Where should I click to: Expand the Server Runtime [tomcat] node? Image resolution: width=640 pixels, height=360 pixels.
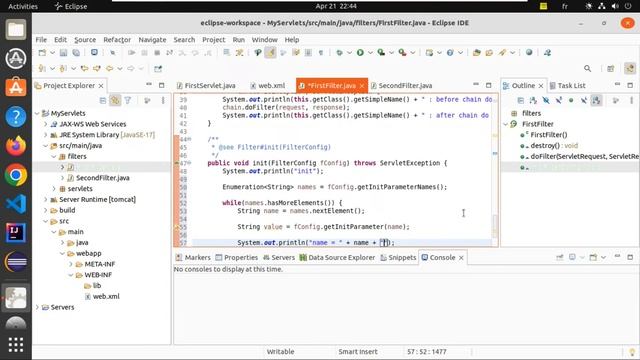pyautogui.click(x=46, y=200)
